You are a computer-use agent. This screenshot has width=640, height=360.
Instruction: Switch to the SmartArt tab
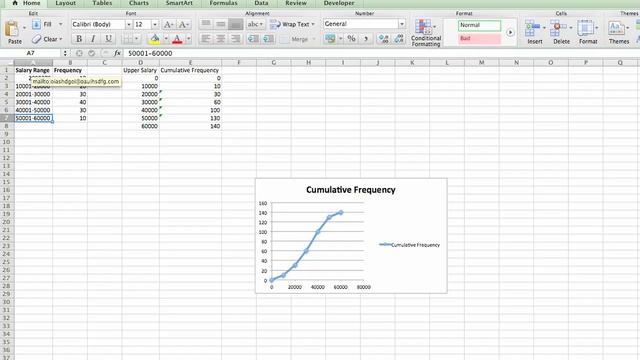pos(179,3)
